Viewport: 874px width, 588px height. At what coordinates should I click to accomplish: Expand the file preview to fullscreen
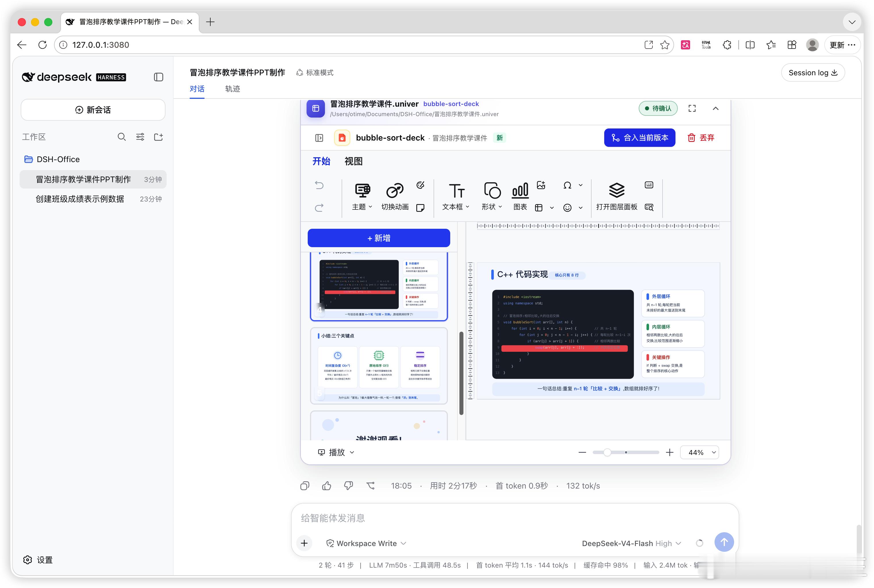tap(692, 108)
